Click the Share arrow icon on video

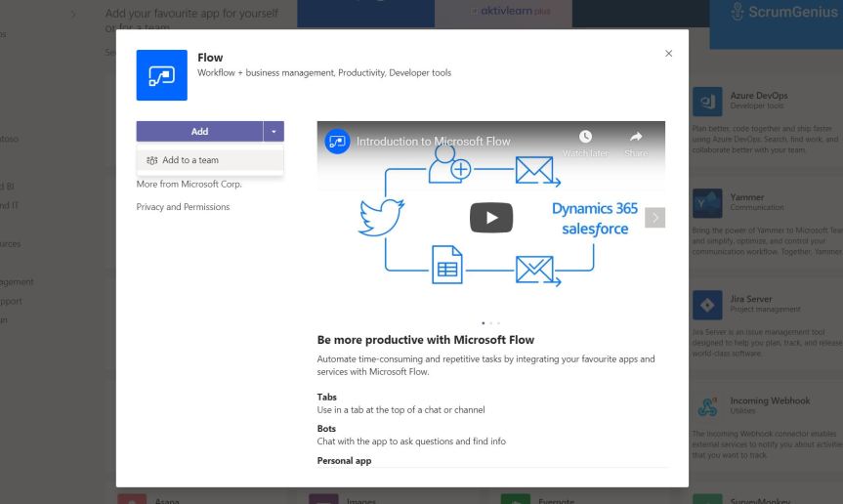coord(636,138)
